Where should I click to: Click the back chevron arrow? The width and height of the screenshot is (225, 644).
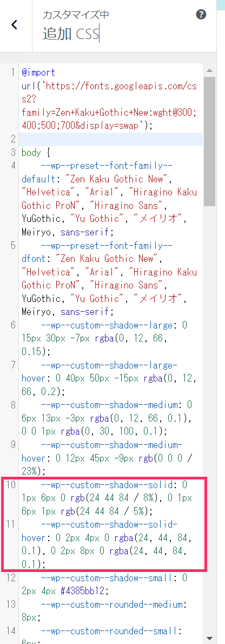click(15, 25)
